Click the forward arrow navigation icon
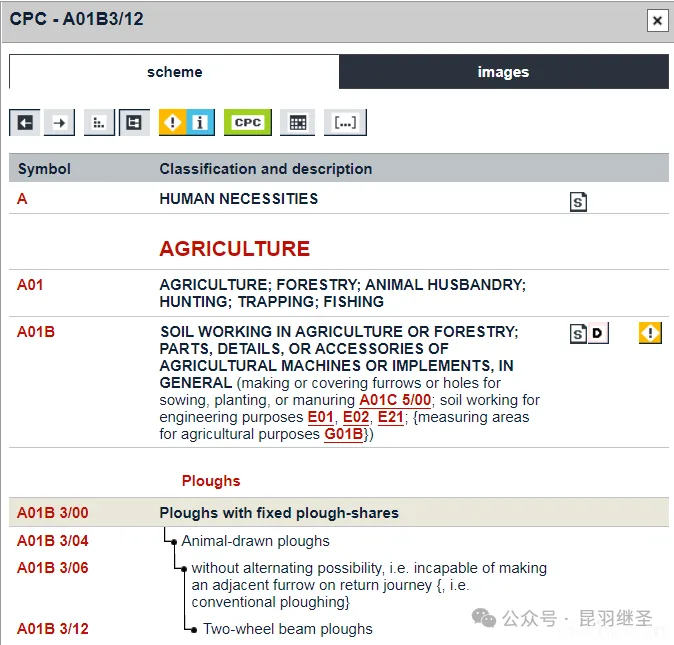Viewport: 674px width, 645px height. 60,122
